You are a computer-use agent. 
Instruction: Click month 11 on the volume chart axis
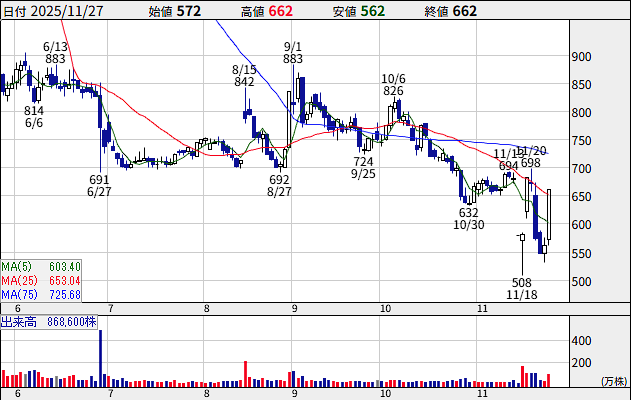point(482,393)
